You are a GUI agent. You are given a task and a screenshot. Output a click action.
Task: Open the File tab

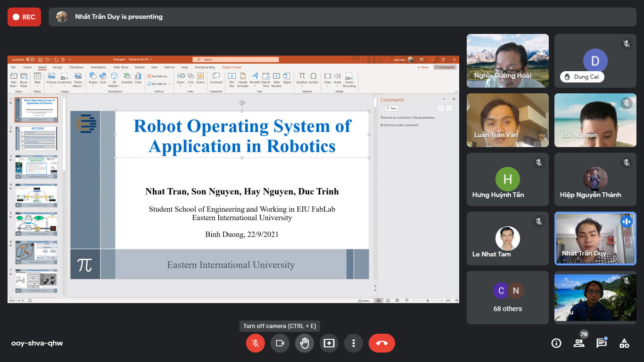pos(13,67)
